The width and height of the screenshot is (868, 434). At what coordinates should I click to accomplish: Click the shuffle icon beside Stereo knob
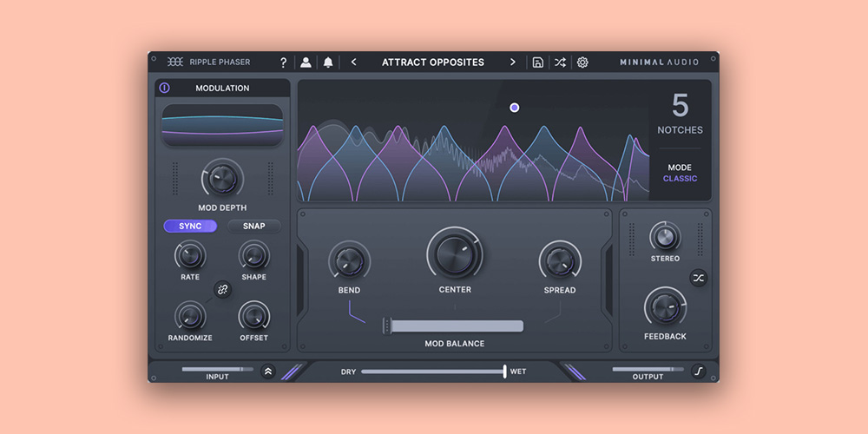coord(699,278)
